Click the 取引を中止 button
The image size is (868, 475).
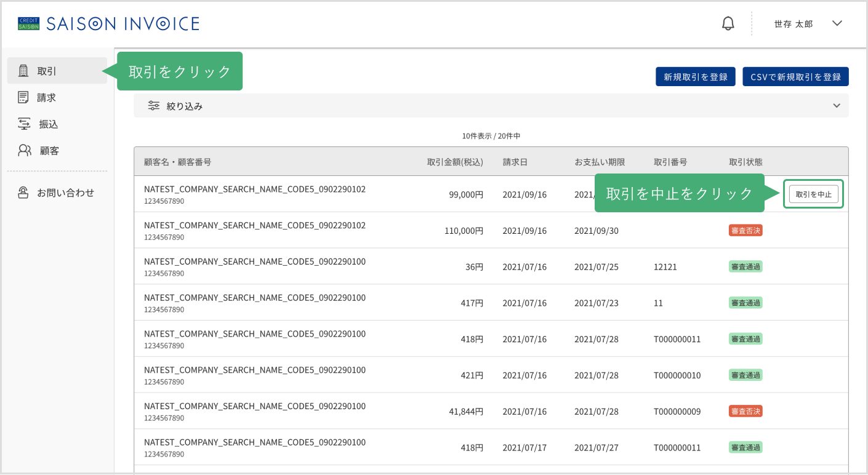point(813,194)
